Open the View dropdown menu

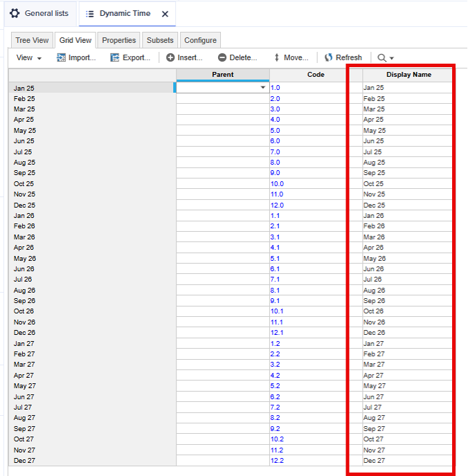point(29,57)
